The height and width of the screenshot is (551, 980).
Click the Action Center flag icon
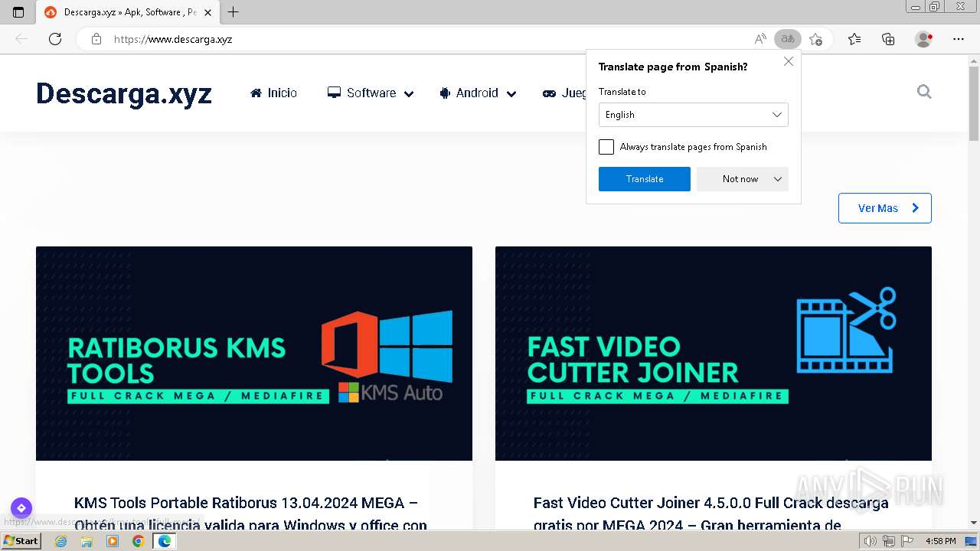click(x=907, y=541)
